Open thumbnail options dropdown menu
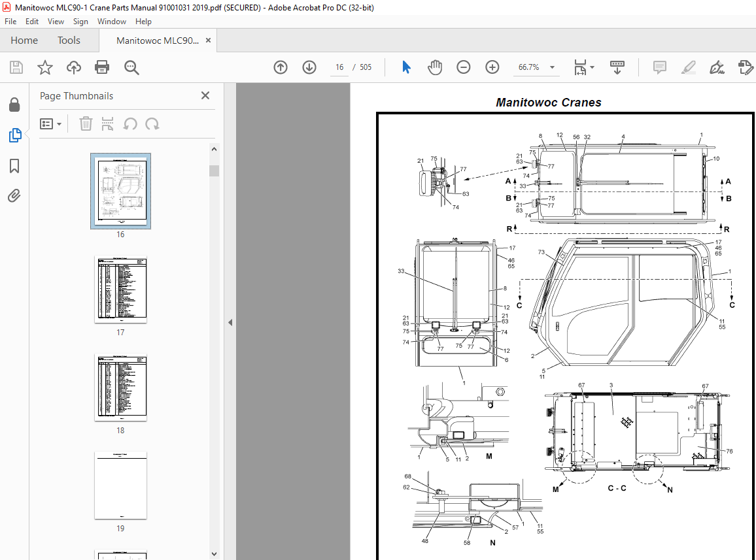Image resolution: width=756 pixels, height=560 pixels. [50, 124]
